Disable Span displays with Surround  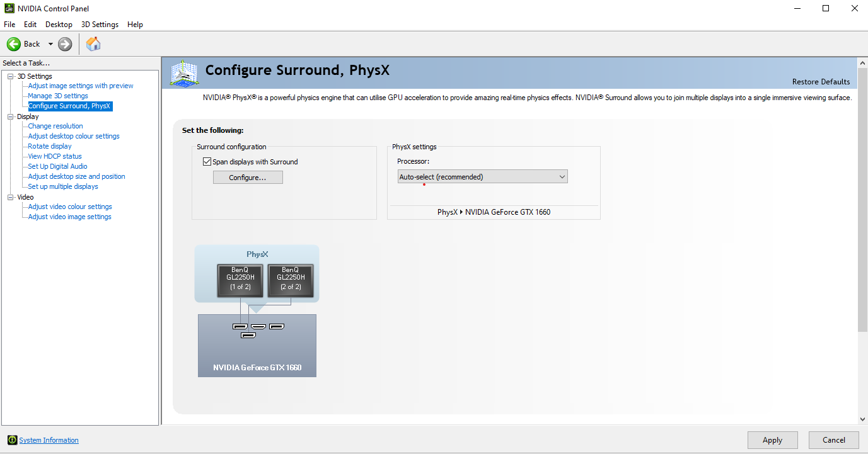207,161
